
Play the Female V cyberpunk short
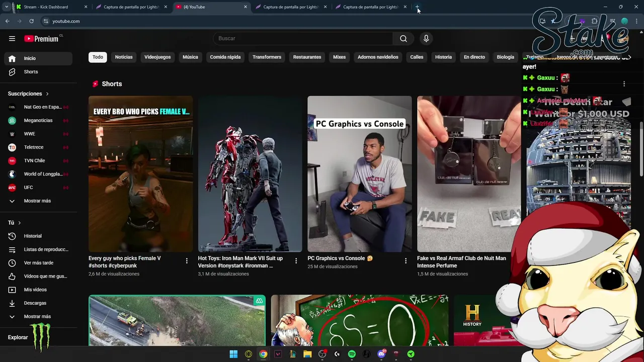pyautogui.click(x=140, y=174)
